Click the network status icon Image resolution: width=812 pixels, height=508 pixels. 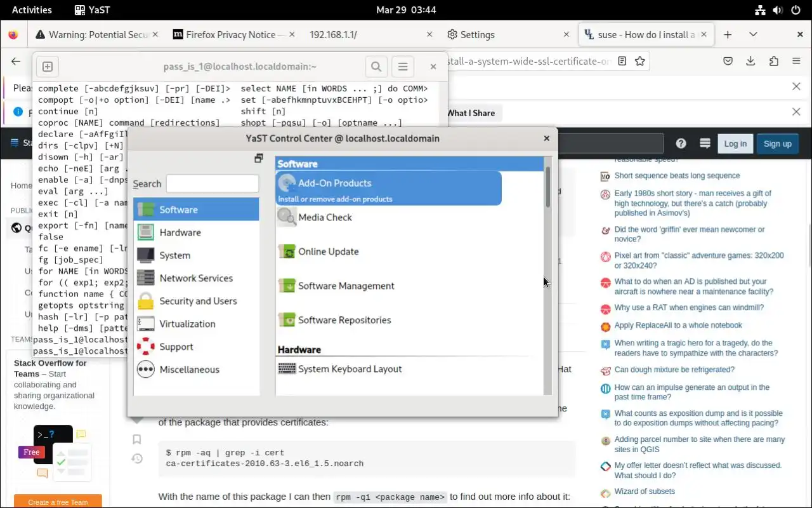coord(761,10)
